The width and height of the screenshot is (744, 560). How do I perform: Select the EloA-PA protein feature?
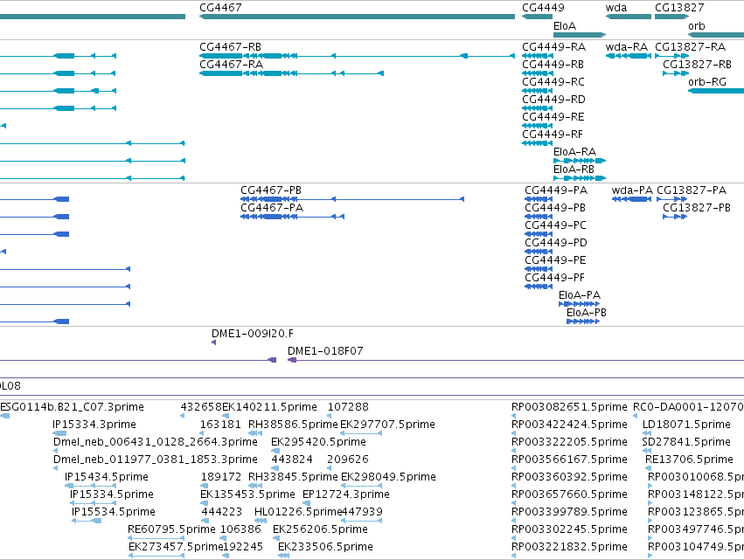coord(579,304)
